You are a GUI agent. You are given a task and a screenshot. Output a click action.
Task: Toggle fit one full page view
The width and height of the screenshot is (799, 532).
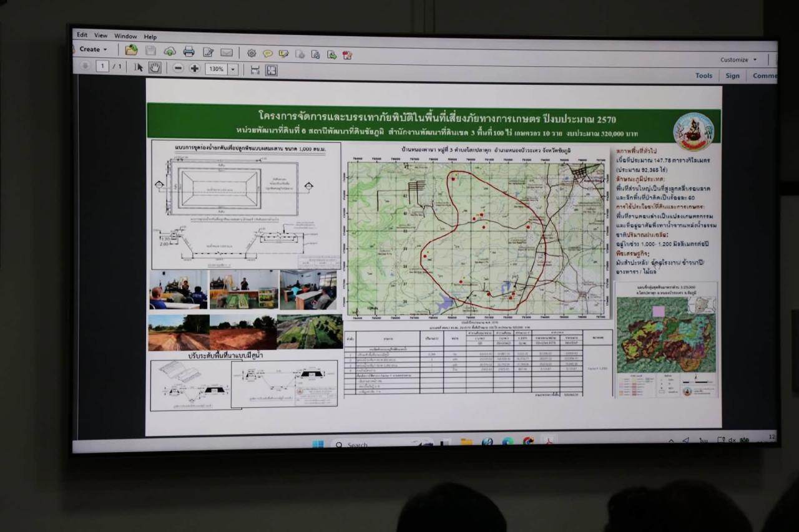coord(272,70)
